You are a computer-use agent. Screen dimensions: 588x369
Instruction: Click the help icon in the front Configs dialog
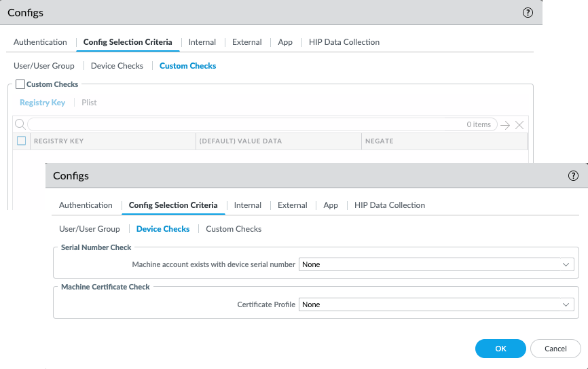click(573, 175)
